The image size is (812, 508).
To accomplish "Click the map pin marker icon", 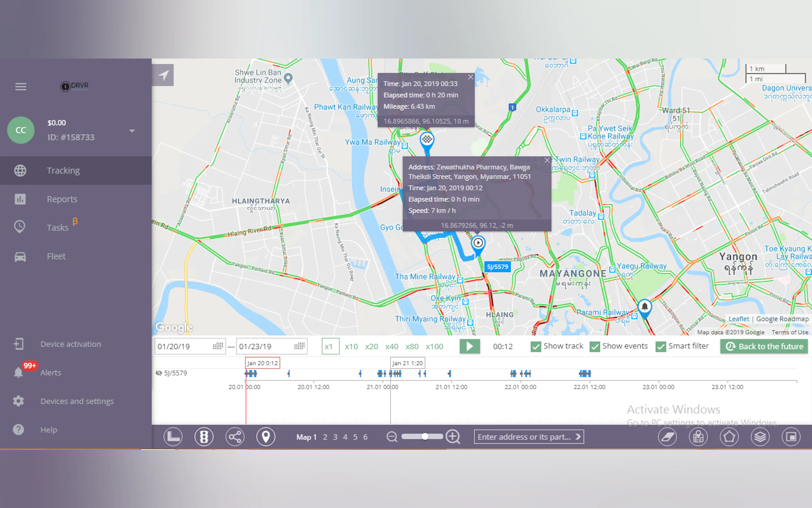I will pyautogui.click(x=266, y=437).
